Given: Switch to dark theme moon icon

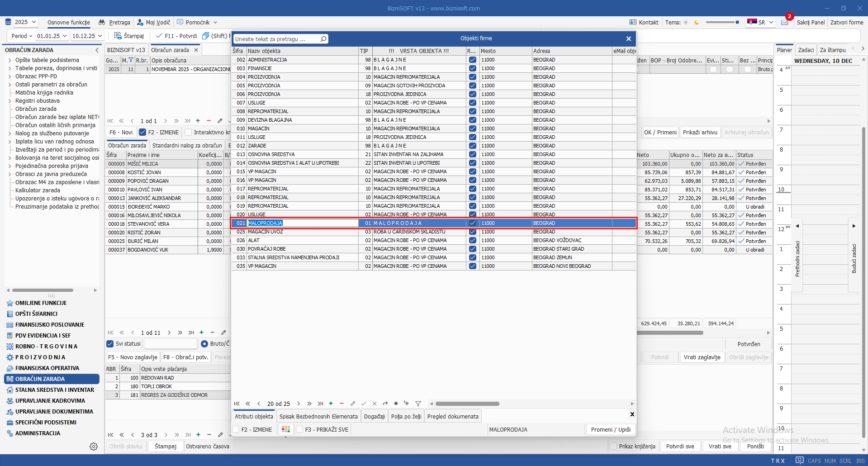Looking at the screenshot, I should click(697, 22).
